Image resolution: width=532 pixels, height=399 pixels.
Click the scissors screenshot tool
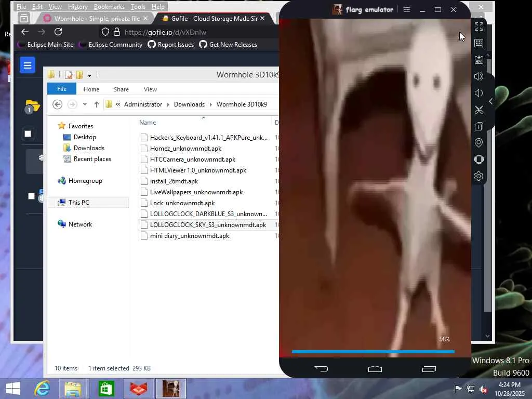478,110
